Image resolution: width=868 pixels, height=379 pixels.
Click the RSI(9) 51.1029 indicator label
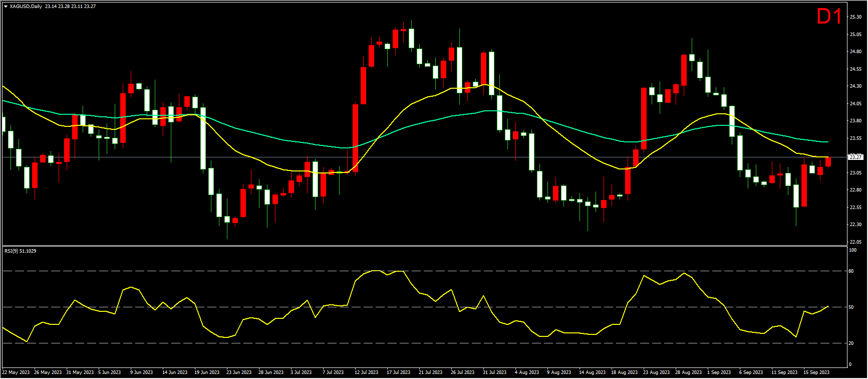[x=21, y=251]
